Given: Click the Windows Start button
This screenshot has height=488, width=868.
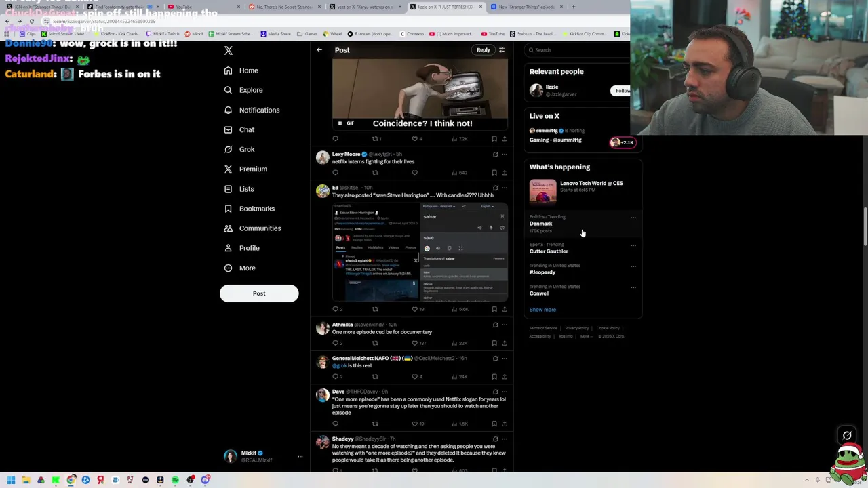Looking at the screenshot, I should (x=11, y=480).
